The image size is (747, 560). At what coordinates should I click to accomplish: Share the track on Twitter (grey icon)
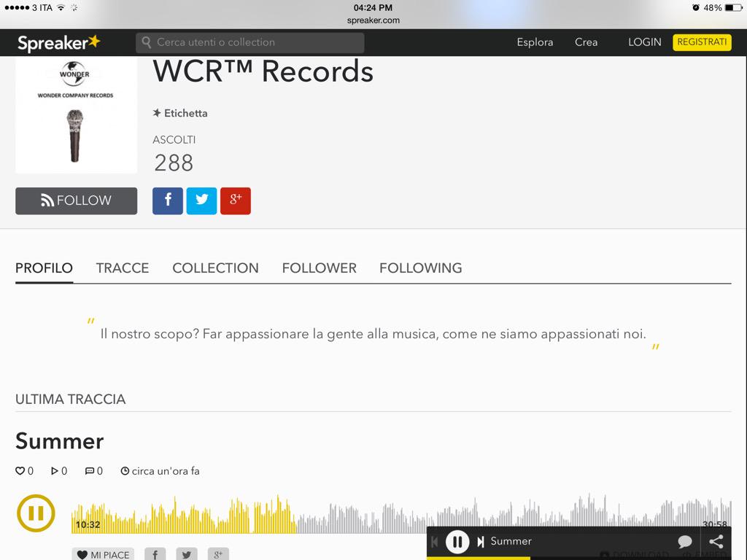186,554
